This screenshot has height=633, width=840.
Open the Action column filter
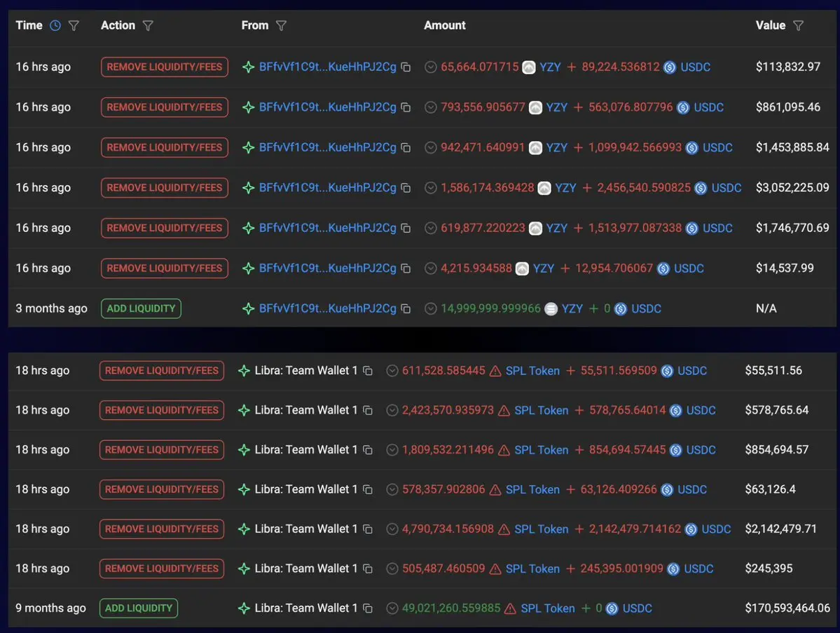tap(148, 26)
